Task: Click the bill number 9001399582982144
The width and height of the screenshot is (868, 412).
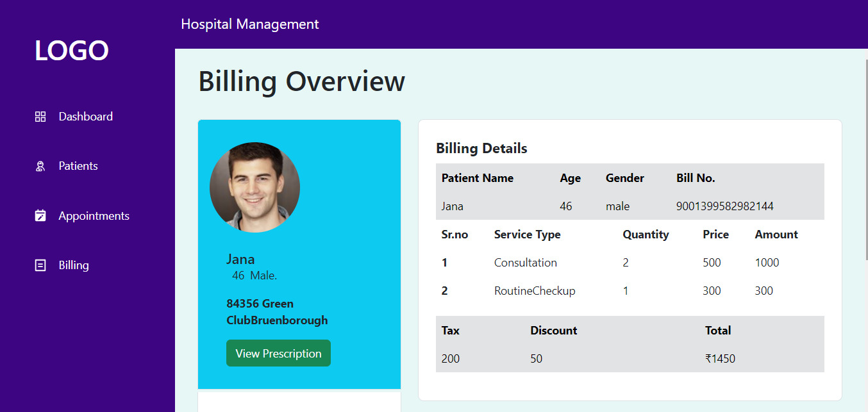Action: coord(724,206)
